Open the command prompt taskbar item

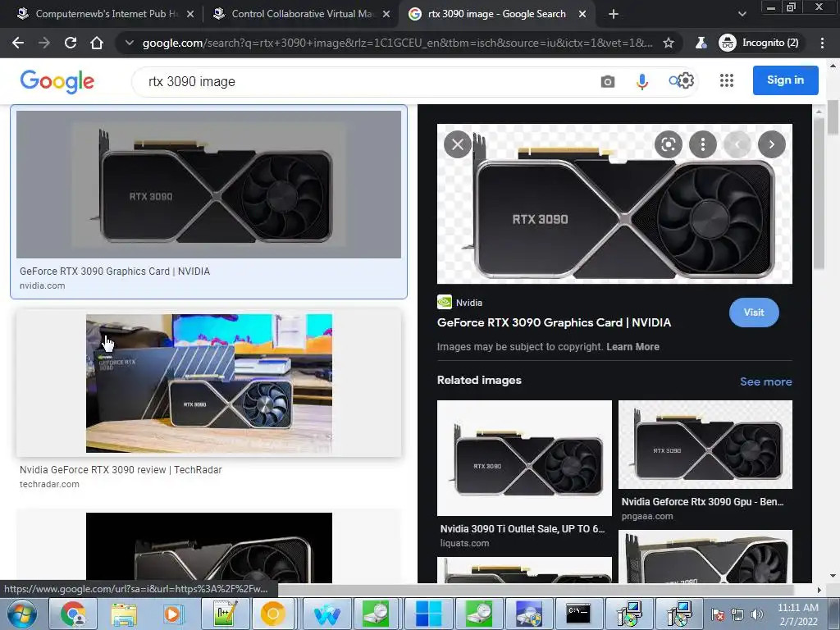[578, 614]
